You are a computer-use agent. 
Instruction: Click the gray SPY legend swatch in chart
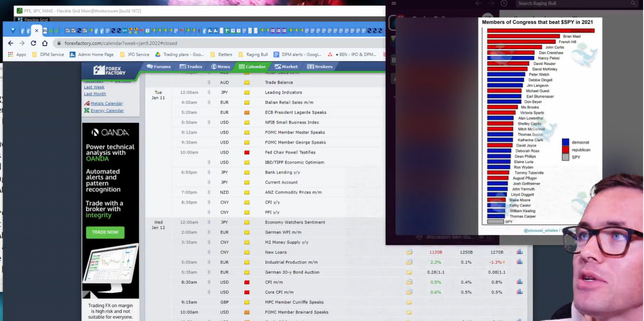click(565, 157)
